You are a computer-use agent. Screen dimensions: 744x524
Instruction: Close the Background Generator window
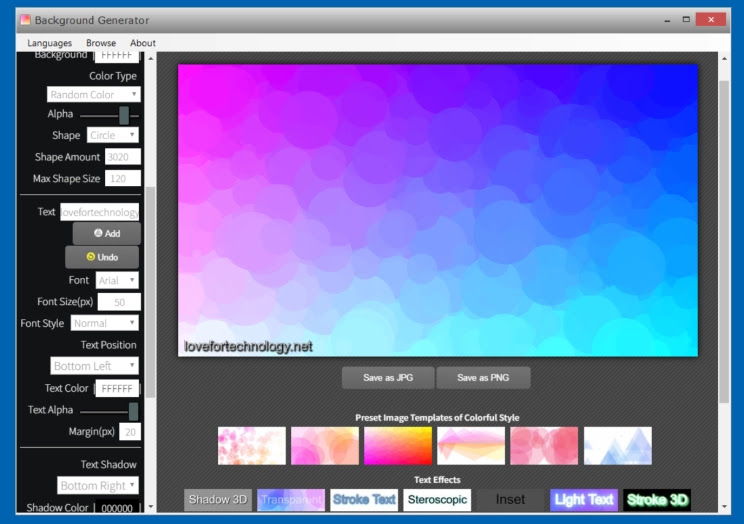coord(711,19)
